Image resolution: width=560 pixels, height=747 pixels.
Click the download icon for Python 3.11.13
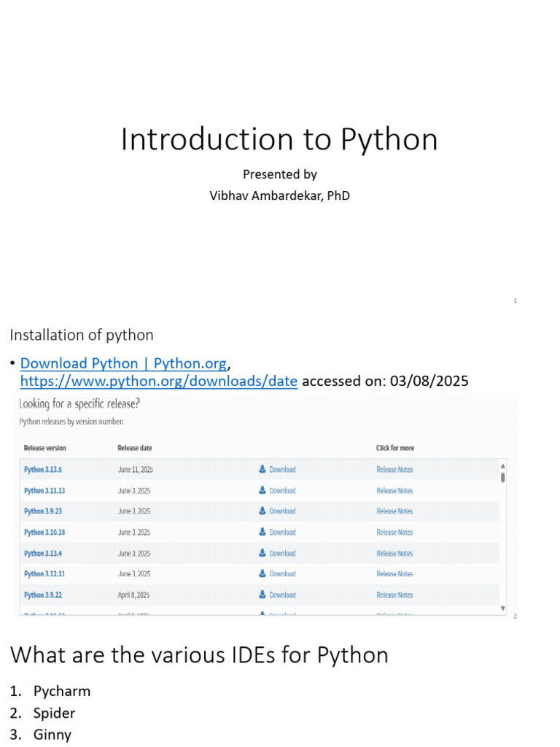click(x=262, y=491)
